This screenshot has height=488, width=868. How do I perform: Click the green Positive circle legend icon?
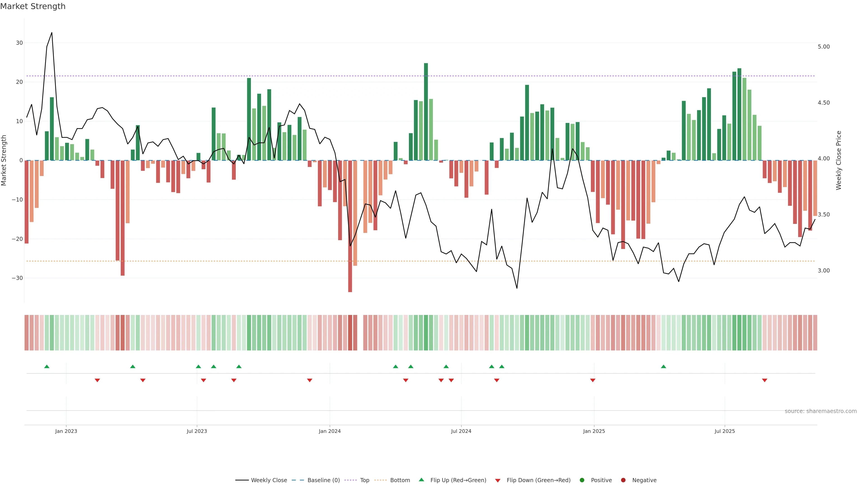(x=582, y=480)
